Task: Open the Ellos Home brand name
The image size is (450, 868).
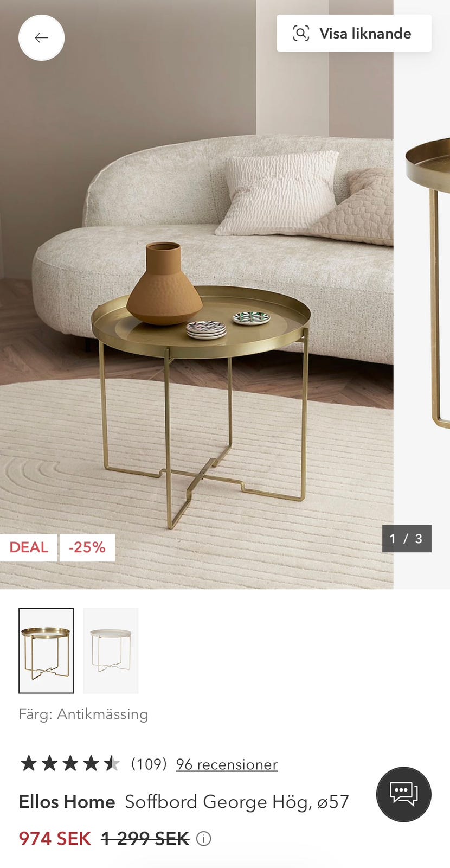Action: pos(67,802)
